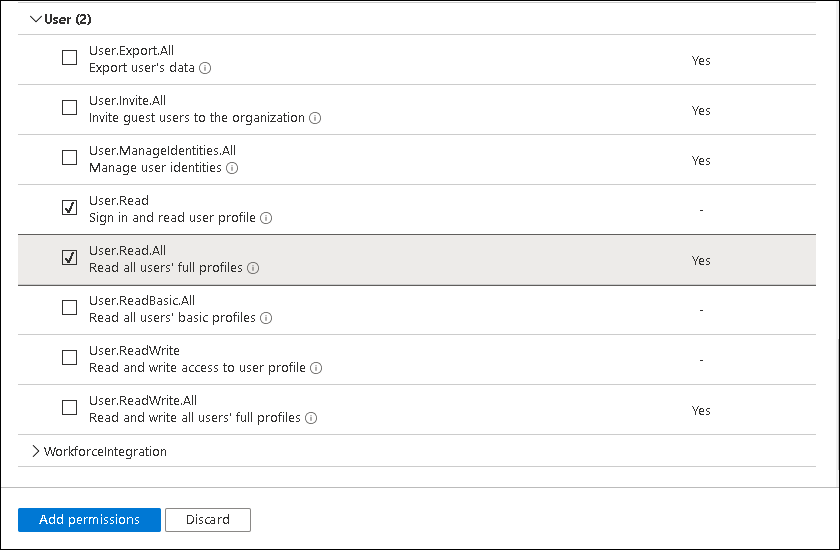Viewport: 840px width, 550px height.
Task: Click info icon next to Sign in and read user profile
Action: 266,218
